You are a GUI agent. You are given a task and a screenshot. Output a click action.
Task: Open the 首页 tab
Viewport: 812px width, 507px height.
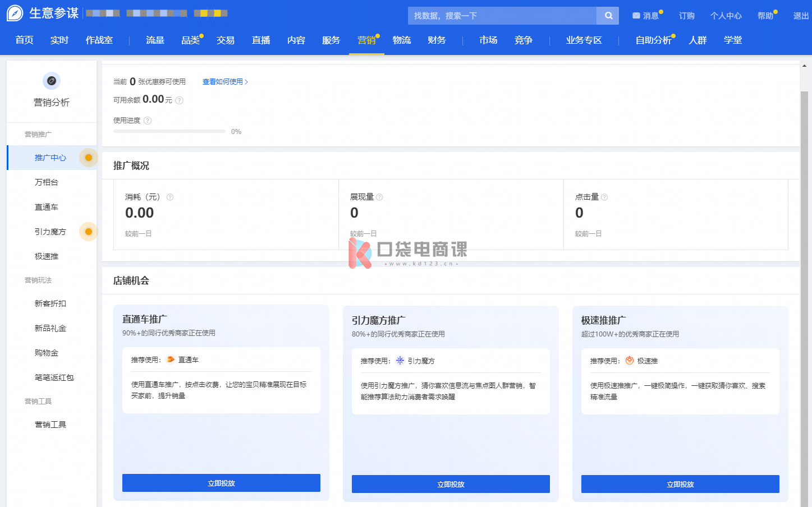(24, 40)
